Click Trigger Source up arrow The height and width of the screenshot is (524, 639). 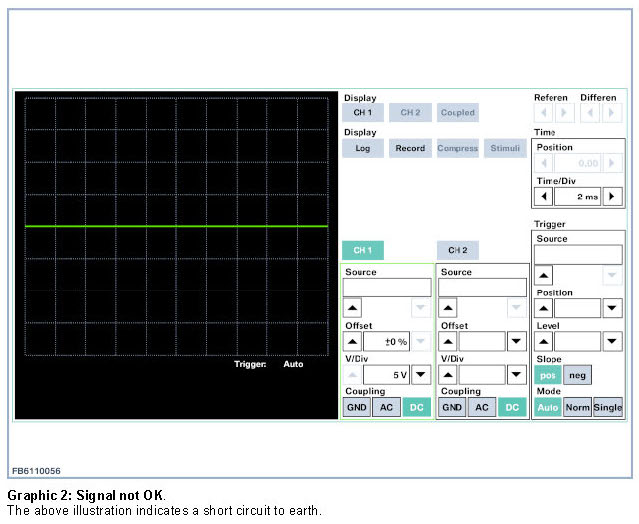(545, 275)
